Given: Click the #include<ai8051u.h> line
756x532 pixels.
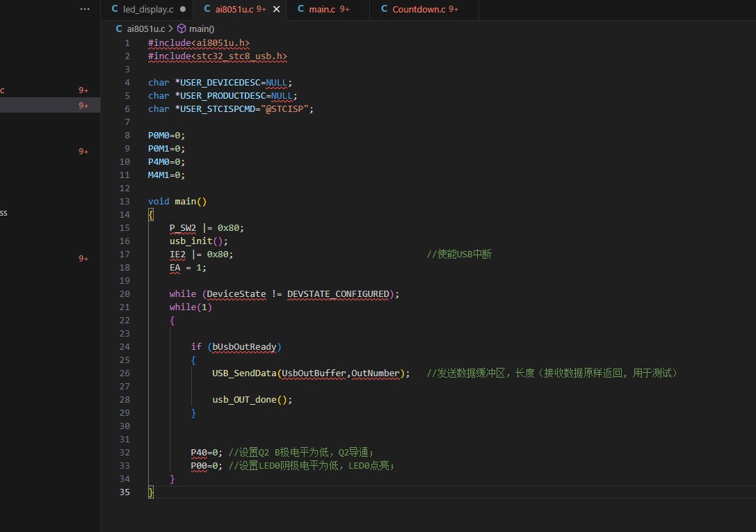Looking at the screenshot, I should [199, 43].
